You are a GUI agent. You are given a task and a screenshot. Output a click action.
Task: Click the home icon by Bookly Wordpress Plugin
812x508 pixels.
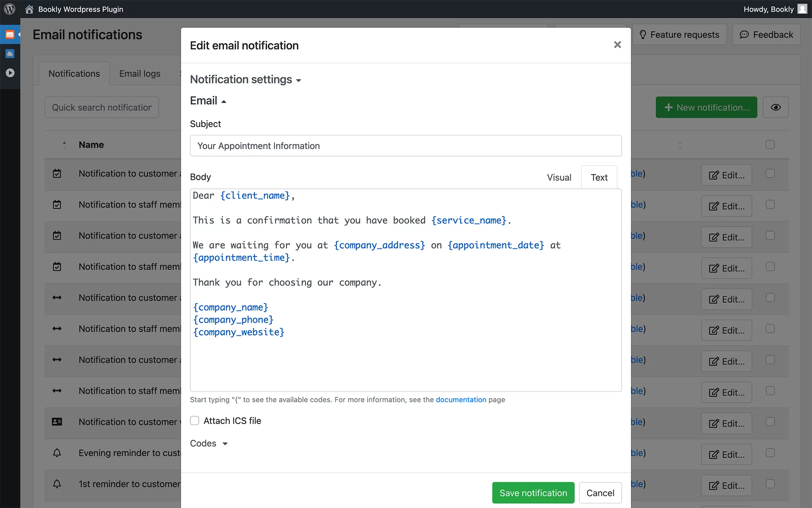coord(29,9)
